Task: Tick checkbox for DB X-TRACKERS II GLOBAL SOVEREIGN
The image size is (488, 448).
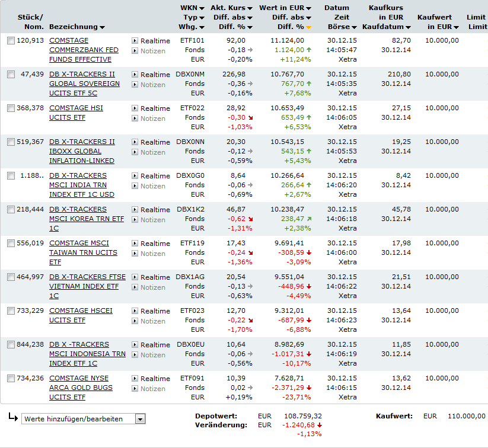Action: [11, 74]
